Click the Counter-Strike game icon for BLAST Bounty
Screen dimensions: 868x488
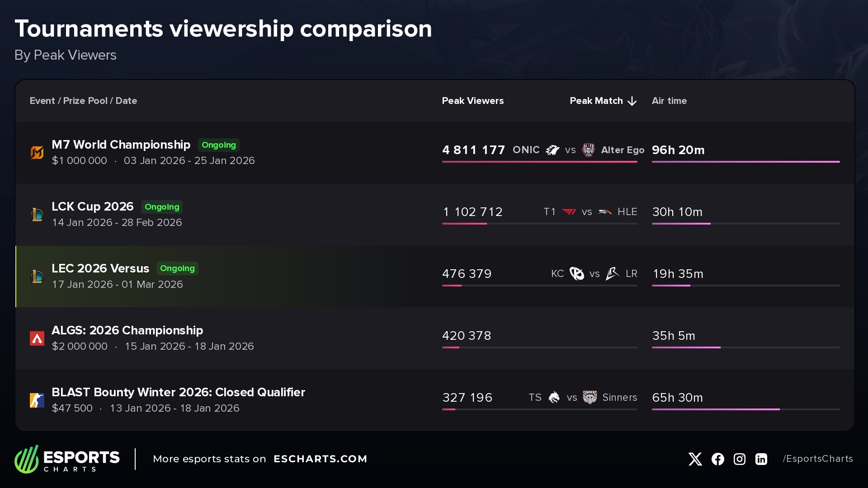point(37,400)
